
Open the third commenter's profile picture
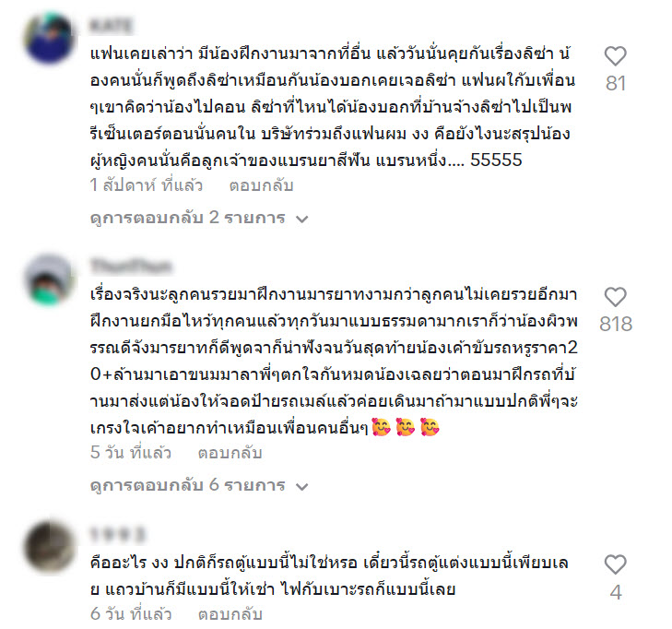tap(49, 547)
